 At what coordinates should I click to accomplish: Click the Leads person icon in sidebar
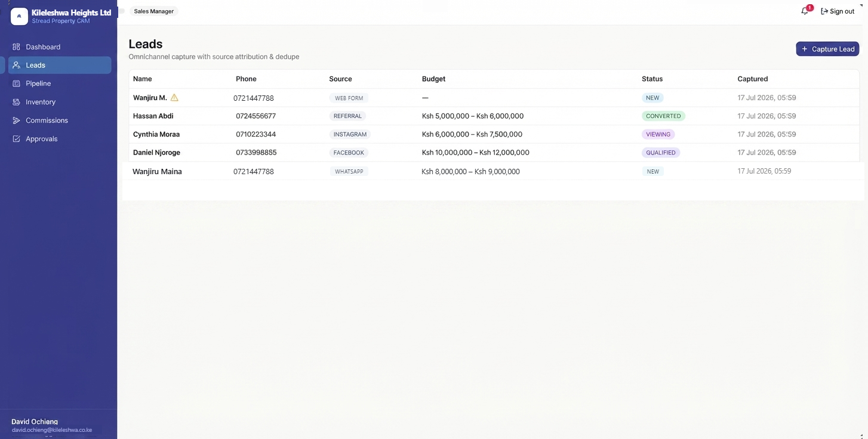[x=16, y=65]
